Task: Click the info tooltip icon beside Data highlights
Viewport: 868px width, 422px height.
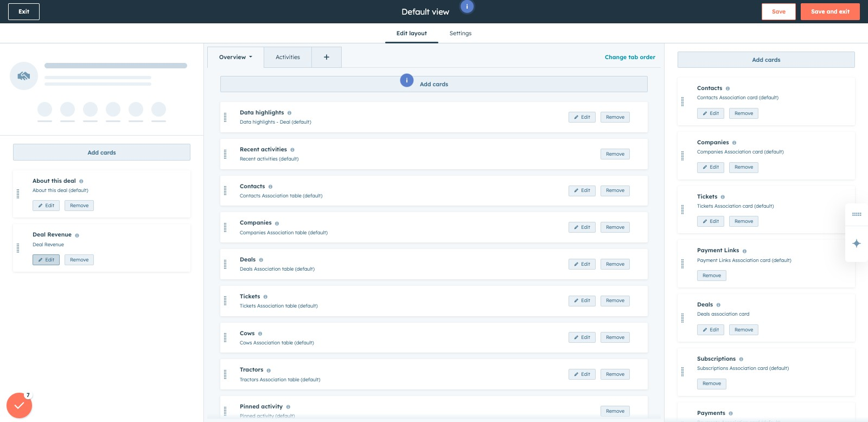Action: (289, 113)
